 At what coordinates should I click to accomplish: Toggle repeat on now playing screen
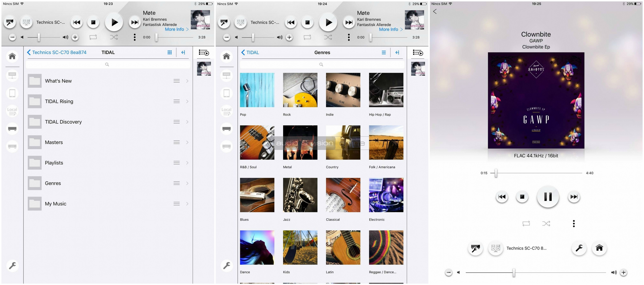coord(526,224)
